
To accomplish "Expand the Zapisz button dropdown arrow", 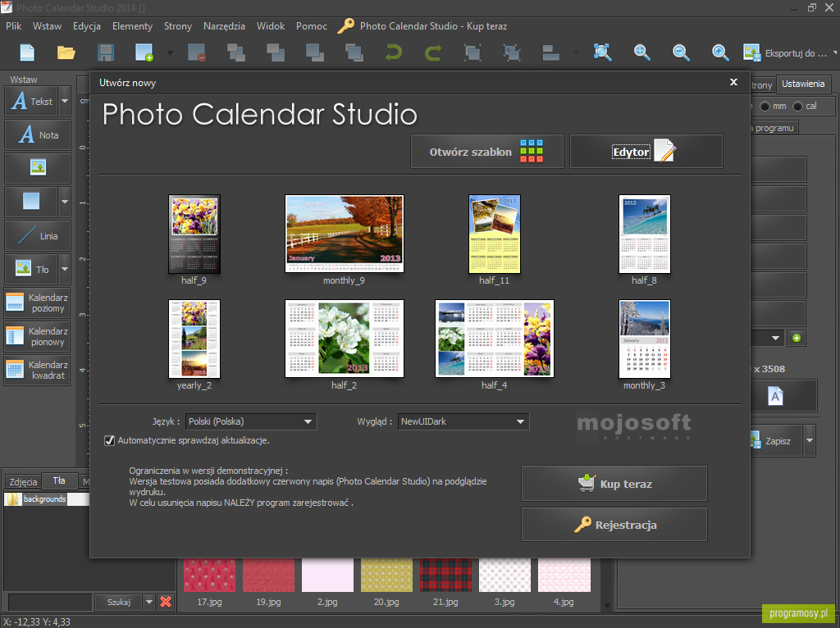I will pyautogui.click(x=810, y=440).
